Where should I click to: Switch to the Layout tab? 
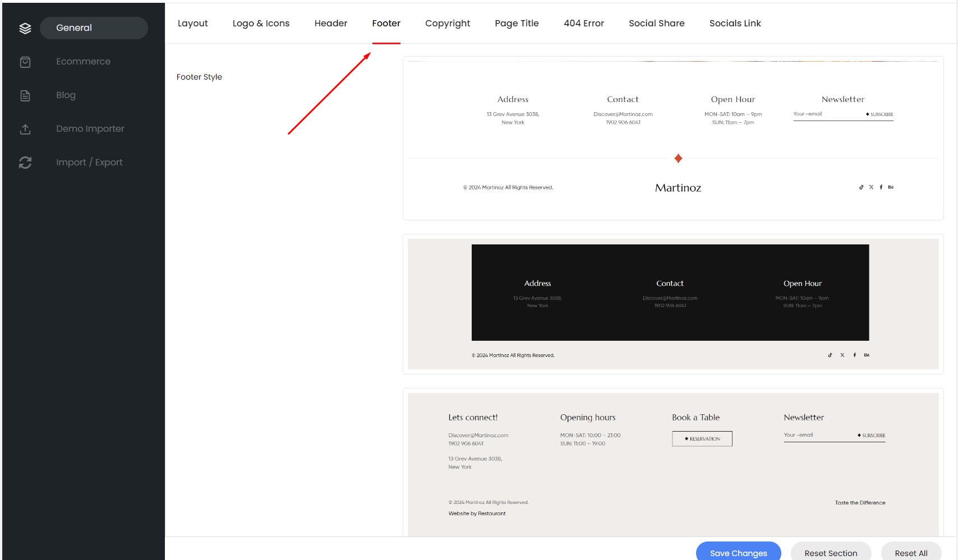[x=193, y=24]
